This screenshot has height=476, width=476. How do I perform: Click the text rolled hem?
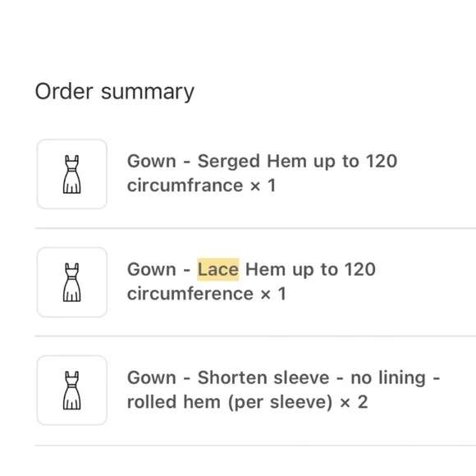[174, 402]
